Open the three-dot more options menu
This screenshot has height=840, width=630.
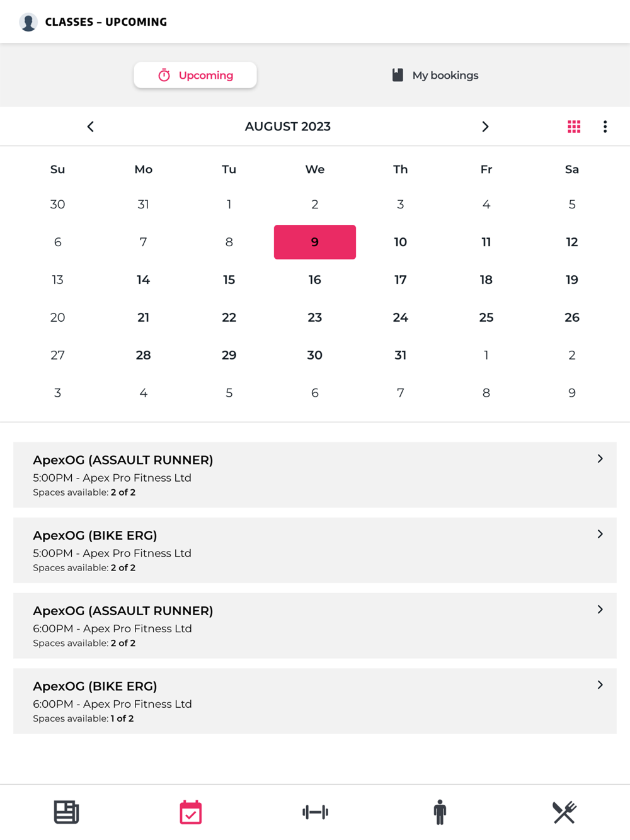[x=605, y=127]
